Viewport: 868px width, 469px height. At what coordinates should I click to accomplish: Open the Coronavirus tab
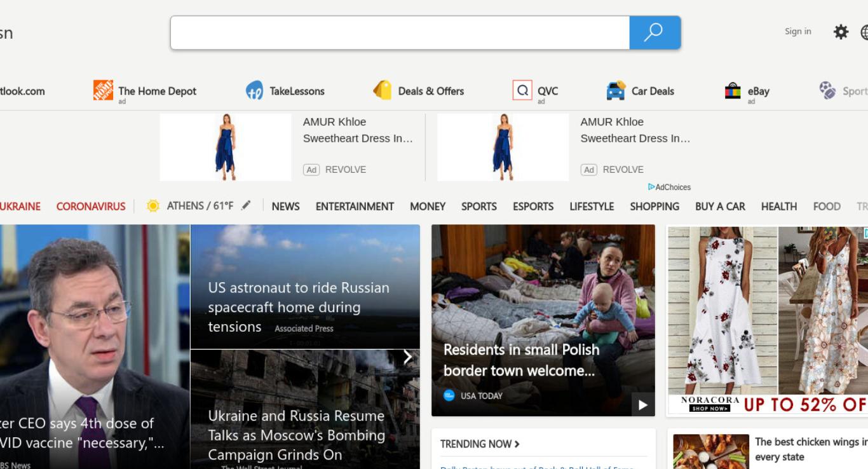(91, 207)
